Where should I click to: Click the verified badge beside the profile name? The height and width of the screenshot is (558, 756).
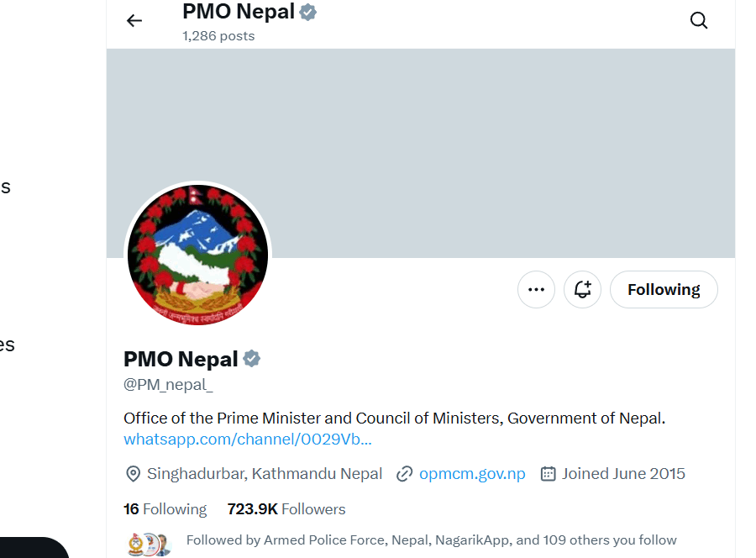[x=252, y=360]
